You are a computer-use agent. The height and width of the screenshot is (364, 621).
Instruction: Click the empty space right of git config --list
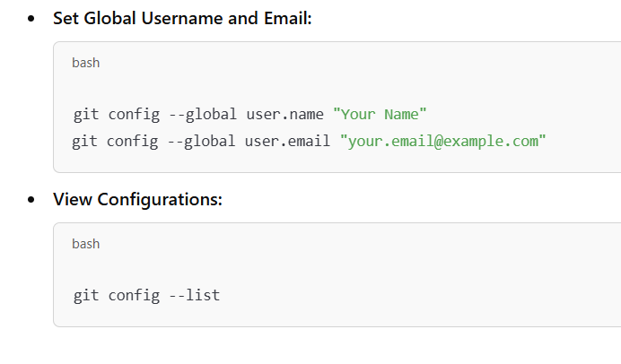pyautogui.click(x=404, y=295)
